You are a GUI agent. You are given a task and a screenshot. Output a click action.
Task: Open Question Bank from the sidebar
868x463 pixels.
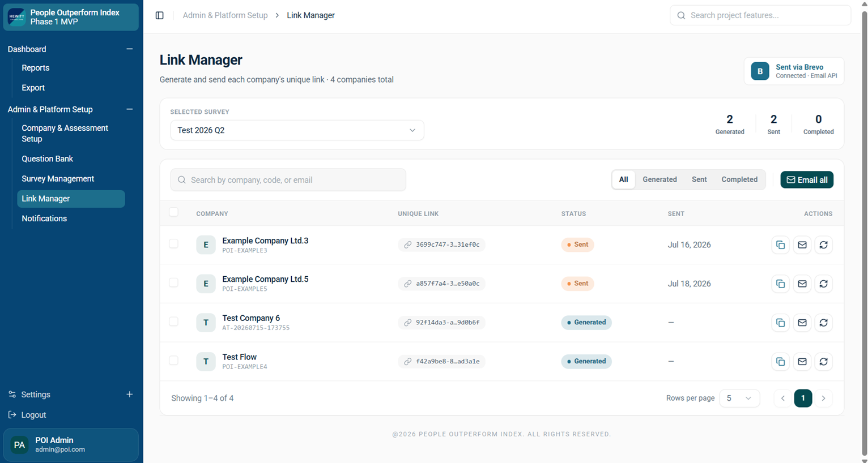click(48, 159)
